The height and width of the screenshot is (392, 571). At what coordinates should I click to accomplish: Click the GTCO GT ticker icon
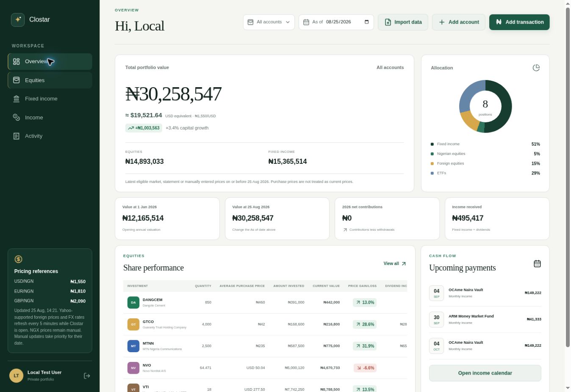pos(133,324)
